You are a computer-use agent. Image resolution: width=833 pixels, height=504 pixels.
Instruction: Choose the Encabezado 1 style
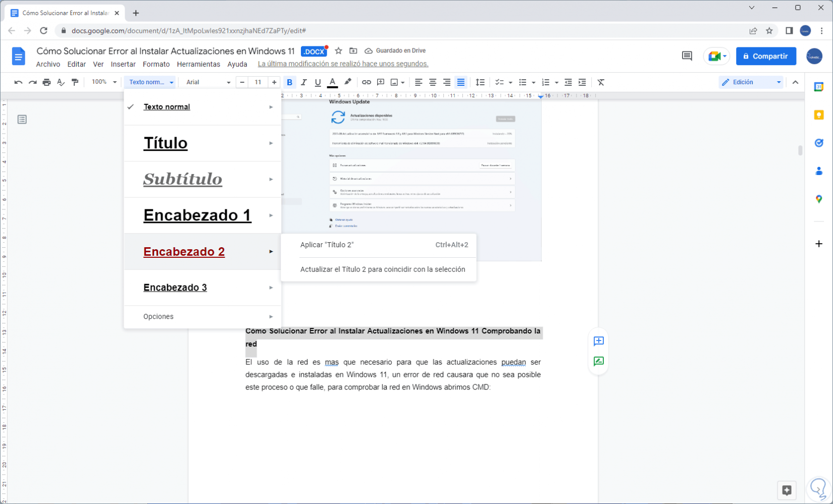pyautogui.click(x=202, y=215)
